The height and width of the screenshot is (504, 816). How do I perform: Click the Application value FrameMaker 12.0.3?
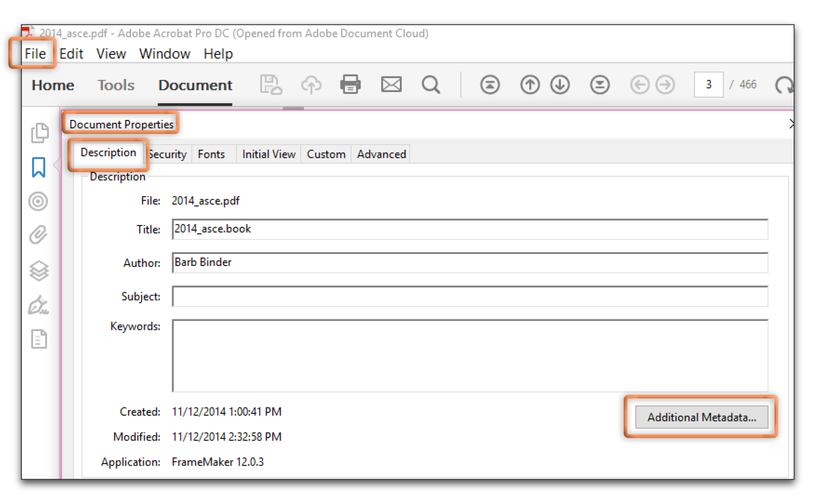[x=218, y=462]
